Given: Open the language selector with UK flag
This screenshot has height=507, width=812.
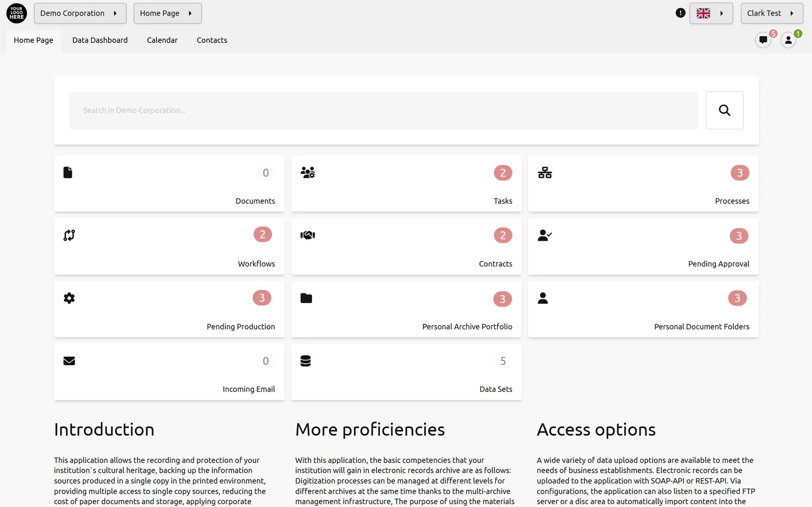Looking at the screenshot, I should click(711, 13).
